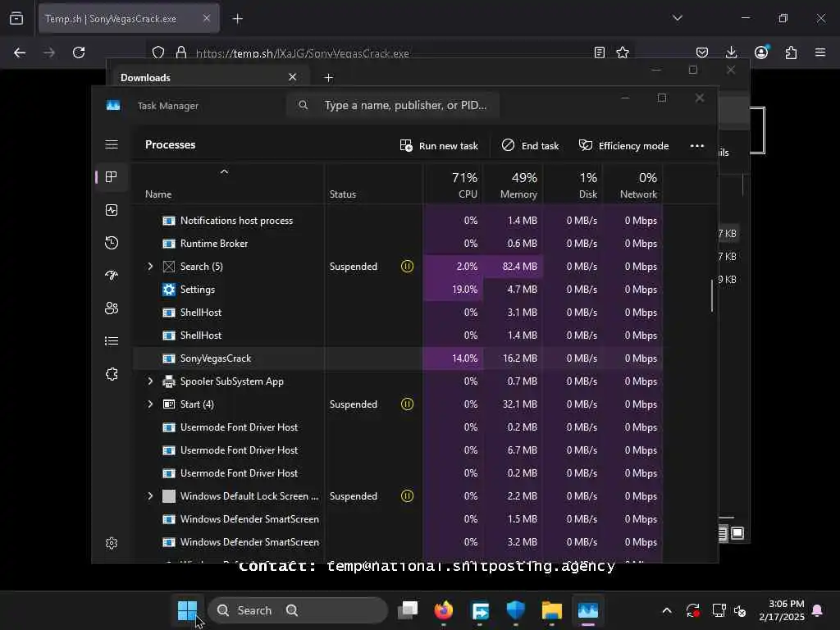Select the Settings process row
The height and width of the screenshot is (630, 840).
point(398,290)
